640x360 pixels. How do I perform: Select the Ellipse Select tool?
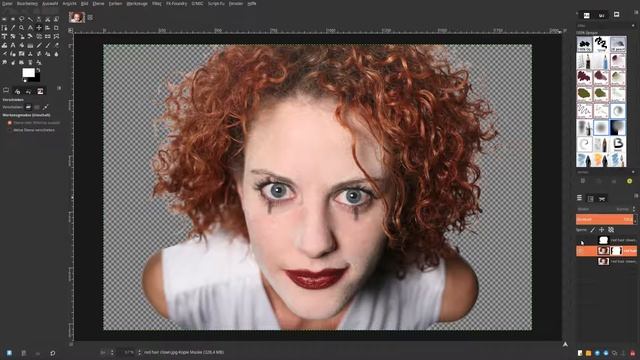click(13, 19)
